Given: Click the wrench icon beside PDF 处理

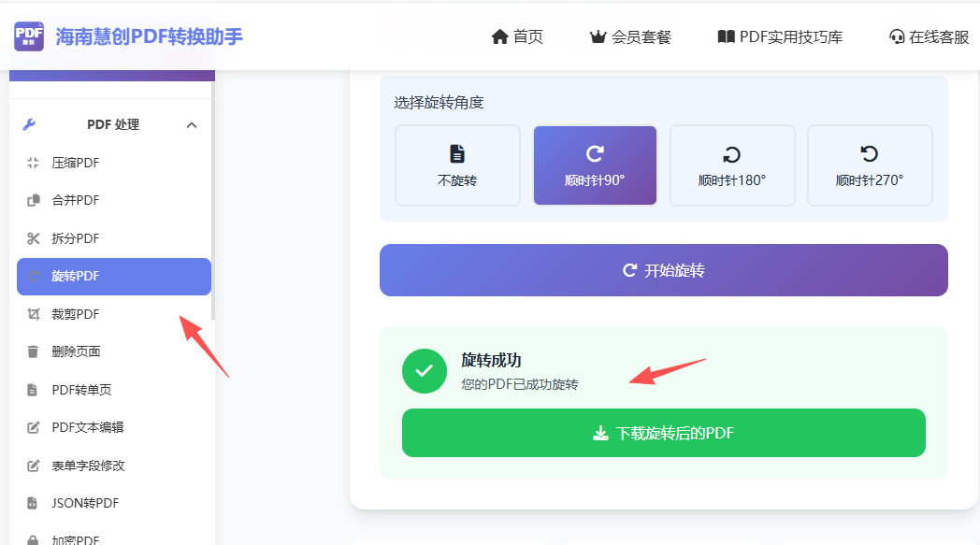Looking at the screenshot, I should click(29, 124).
